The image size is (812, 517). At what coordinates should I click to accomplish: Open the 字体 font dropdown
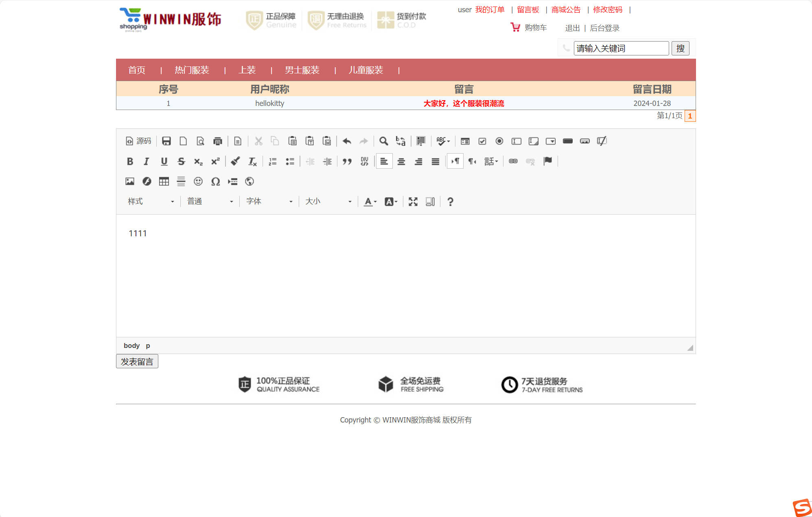(269, 201)
